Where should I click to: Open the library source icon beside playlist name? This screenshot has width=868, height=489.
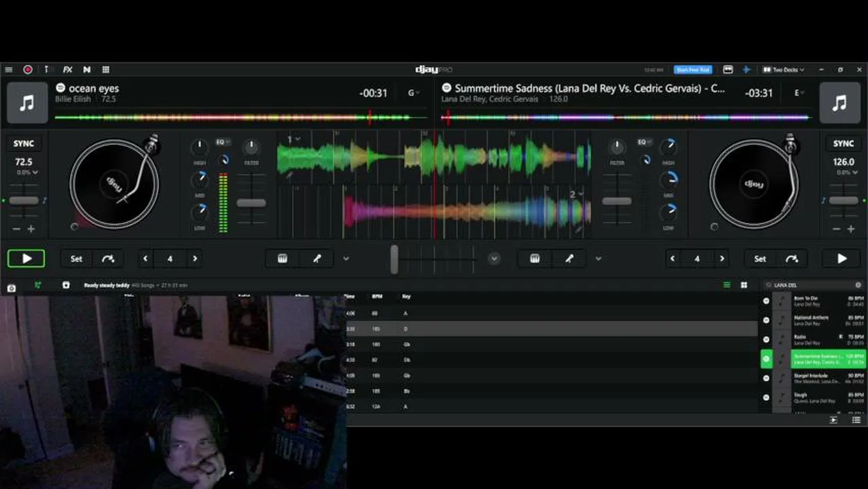66,285
